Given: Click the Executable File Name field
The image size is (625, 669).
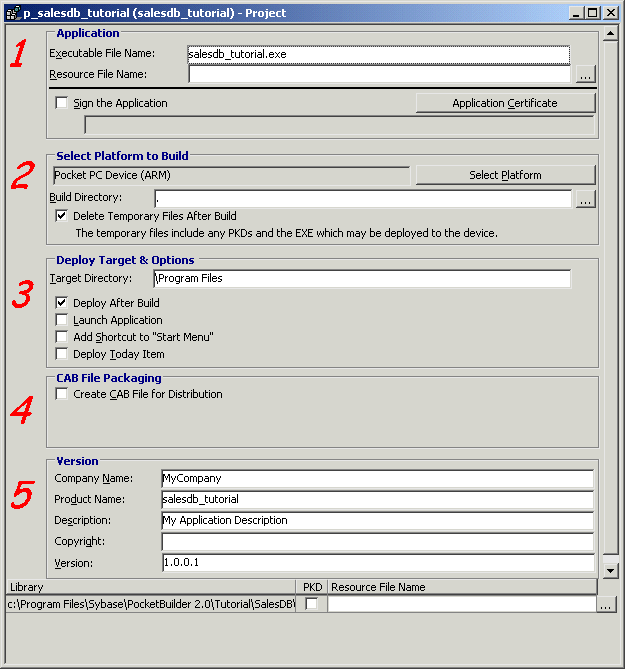Looking at the screenshot, I should [x=378, y=55].
